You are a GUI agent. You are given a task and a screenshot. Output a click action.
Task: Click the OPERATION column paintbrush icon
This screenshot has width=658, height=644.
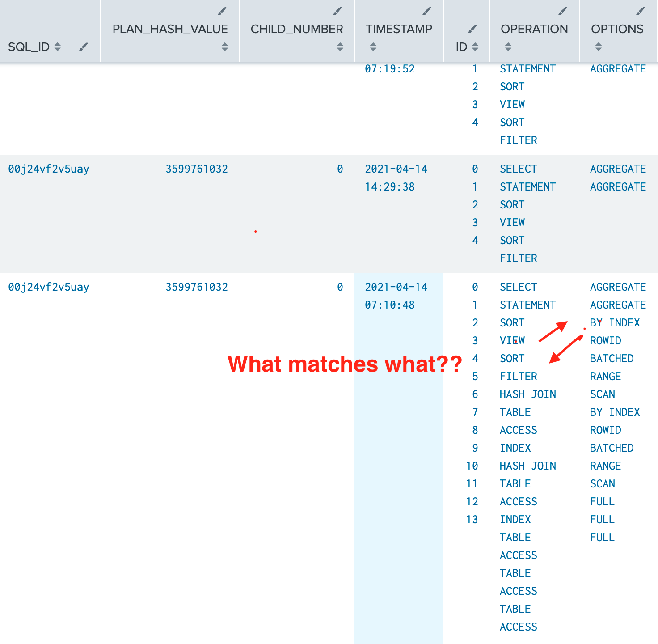(x=563, y=11)
